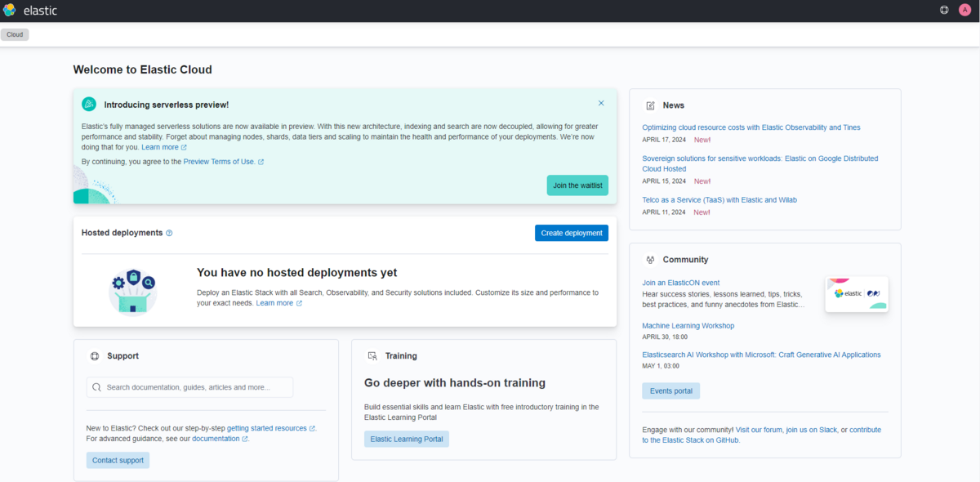
Task: Open the ElasticON event thumbnail
Action: click(x=856, y=294)
